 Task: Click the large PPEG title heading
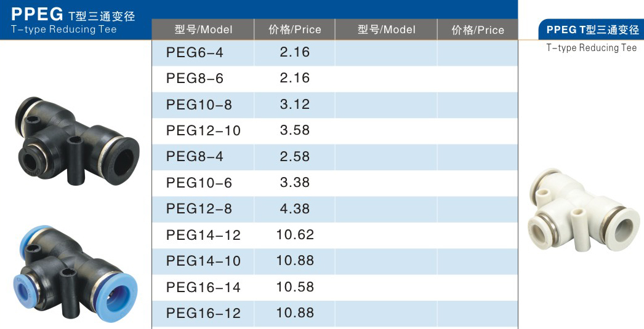click(x=37, y=14)
